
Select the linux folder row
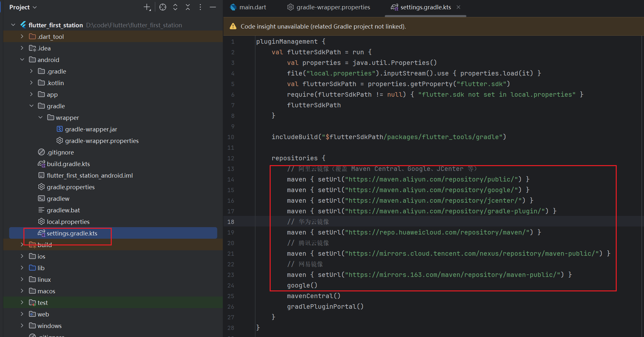point(113,279)
